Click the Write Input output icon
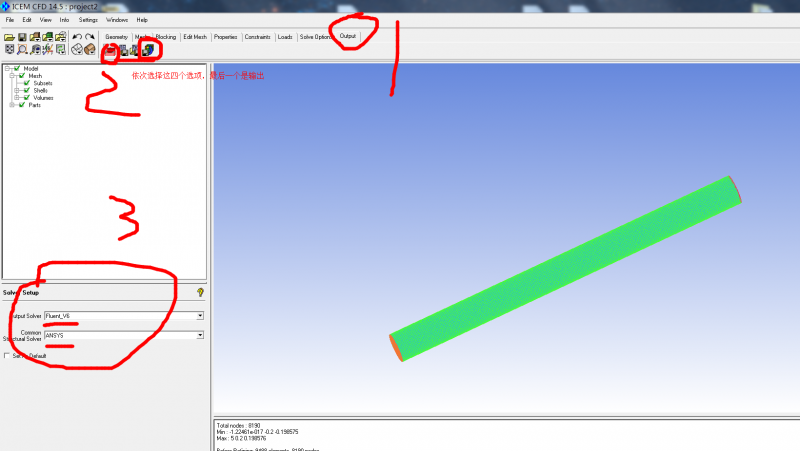The image size is (800, 451). (148, 50)
